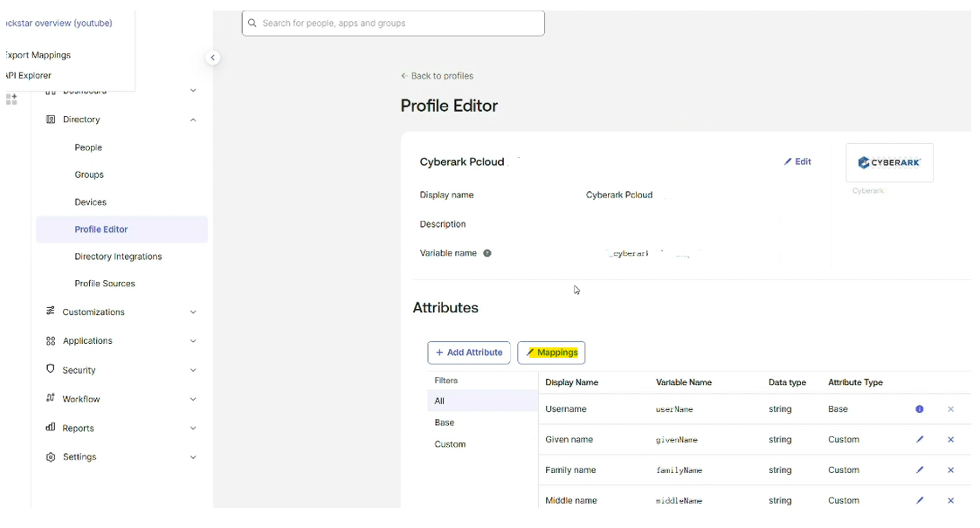The height and width of the screenshot is (528, 980).
Task: Edit the Family name attribute pencil
Action: click(x=920, y=470)
